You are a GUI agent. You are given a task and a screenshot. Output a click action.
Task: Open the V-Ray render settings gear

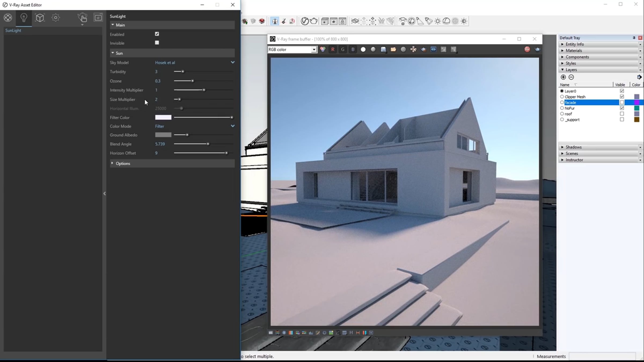point(56,18)
